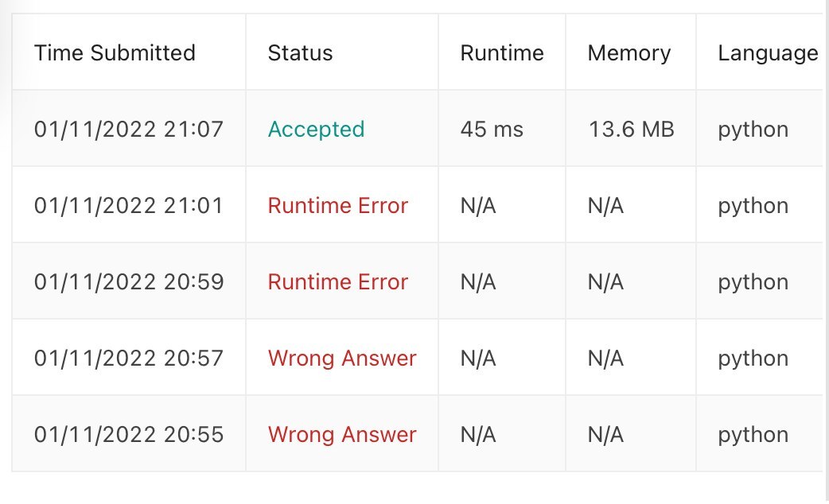Image resolution: width=829 pixels, height=504 pixels.
Task: Click python in the Accepted row
Action: pyautogui.click(x=753, y=130)
